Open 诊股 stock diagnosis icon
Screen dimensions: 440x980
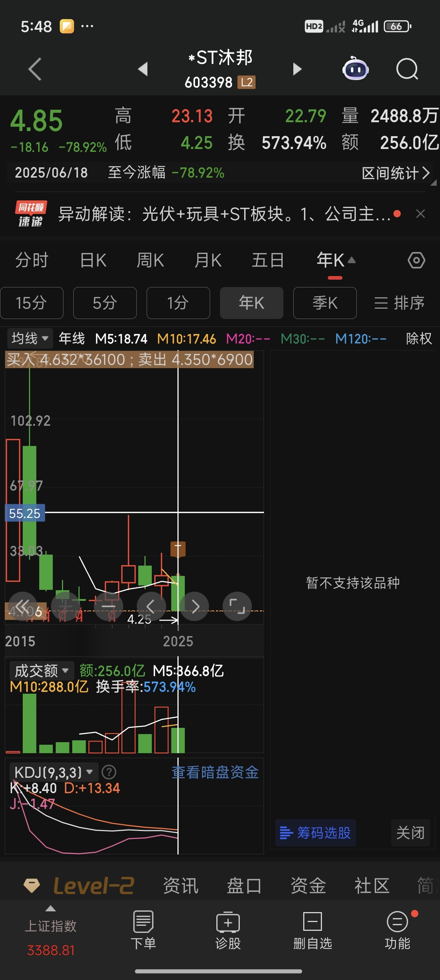pyautogui.click(x=228, y=930)
